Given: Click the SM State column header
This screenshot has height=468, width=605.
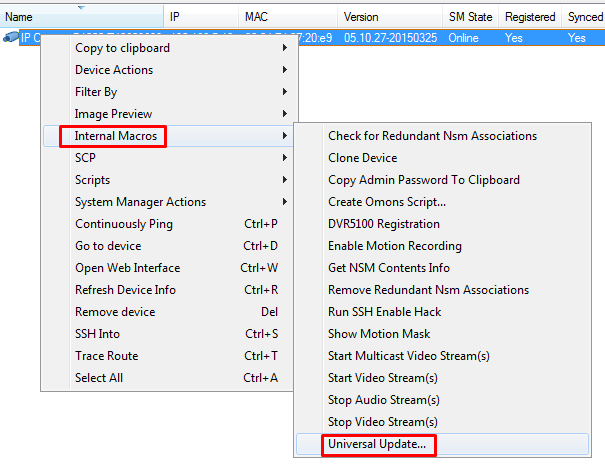Looking at the screenshot, I should pos(470,17).
